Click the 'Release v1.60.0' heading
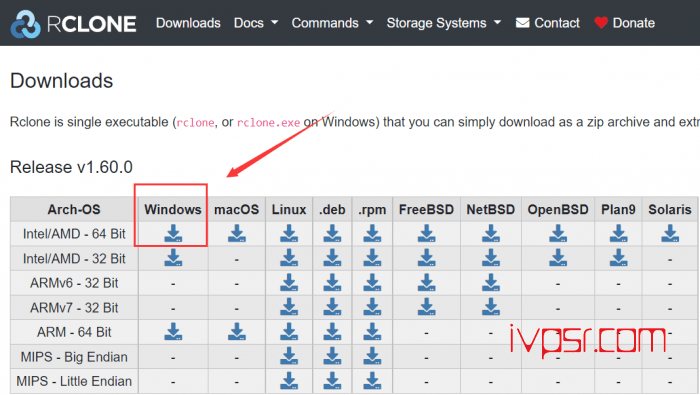This screenshot has width=700, height=395. pos(71,167)
